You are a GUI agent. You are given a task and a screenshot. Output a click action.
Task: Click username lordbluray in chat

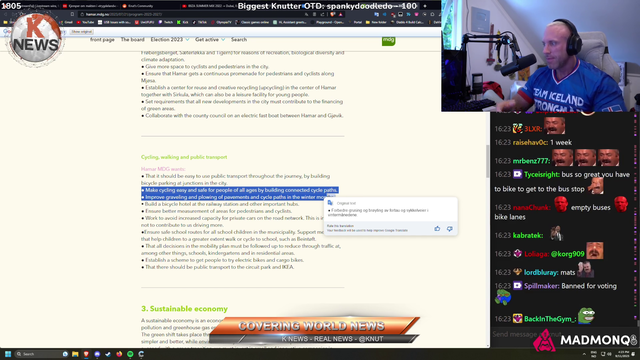541,272
